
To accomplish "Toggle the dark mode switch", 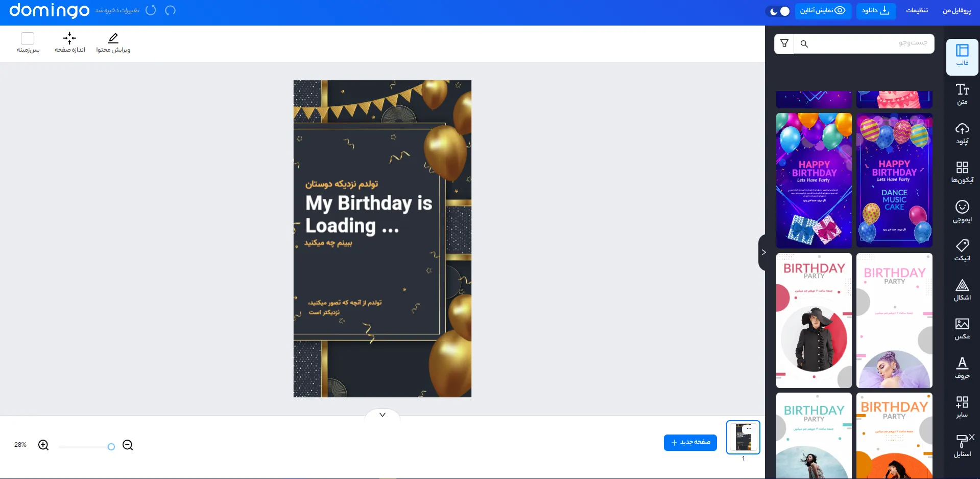I will [x=779, y=11].
